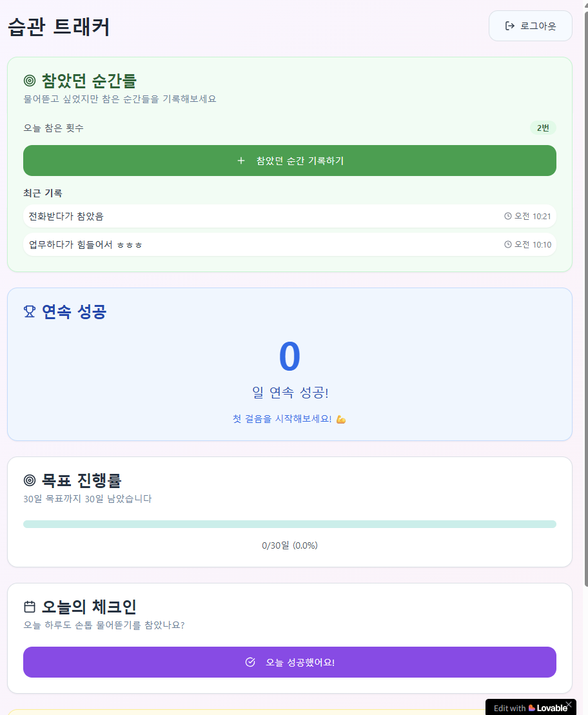588x715 pixels.
Task: Click the logout arrow icon
Action: pos(509,26)
